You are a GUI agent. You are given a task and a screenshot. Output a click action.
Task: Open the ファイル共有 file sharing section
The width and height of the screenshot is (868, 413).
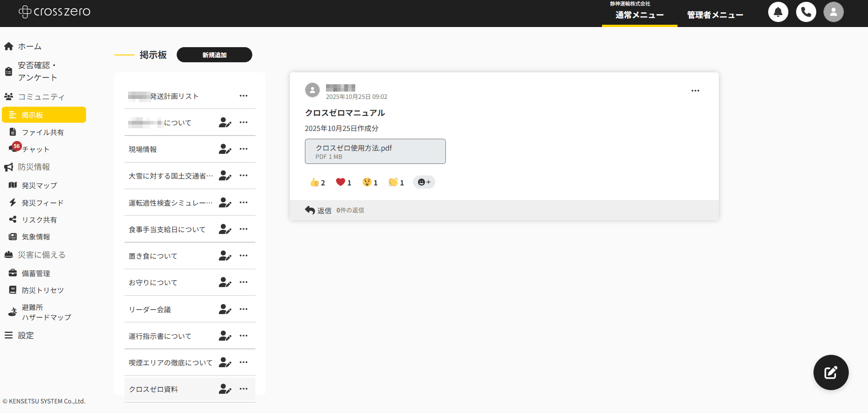[x=41, y=132]
